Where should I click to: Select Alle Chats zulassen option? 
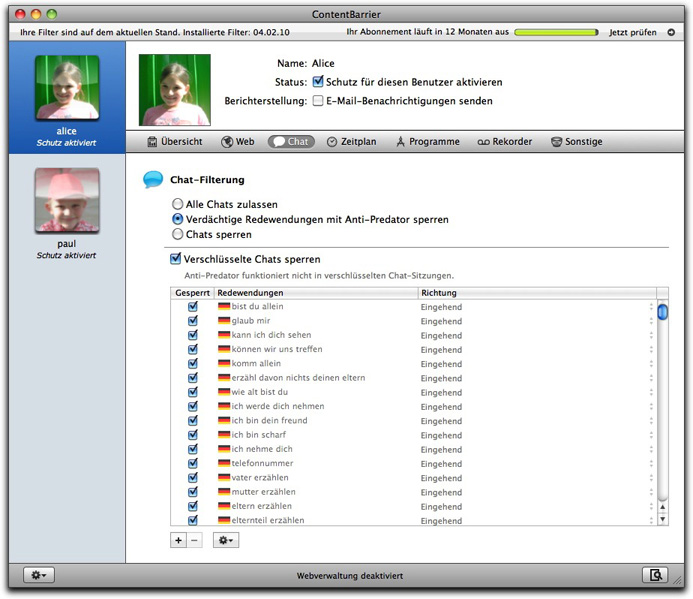point(177,204)
